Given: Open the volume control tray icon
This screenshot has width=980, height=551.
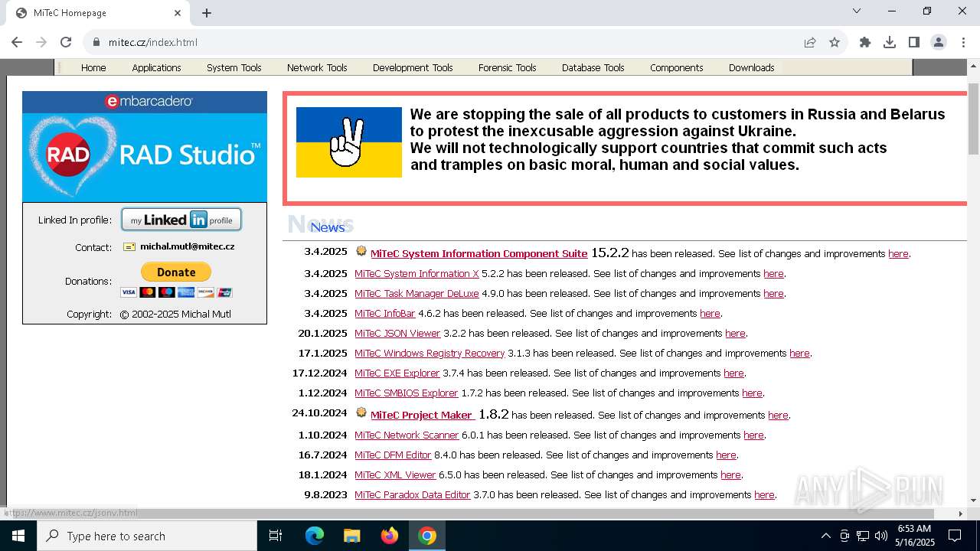Looking at the screenshot, I should coord(881,536).
